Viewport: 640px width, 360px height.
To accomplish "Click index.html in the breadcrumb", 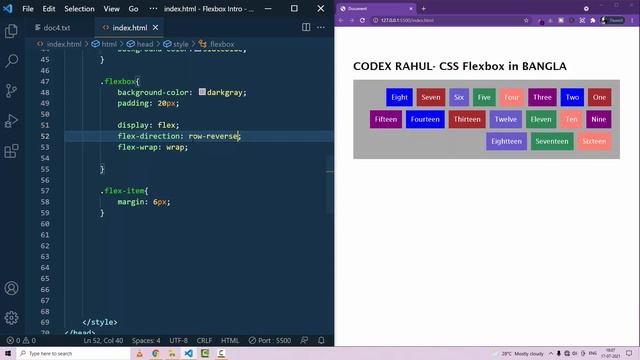I will coord(64,44).
